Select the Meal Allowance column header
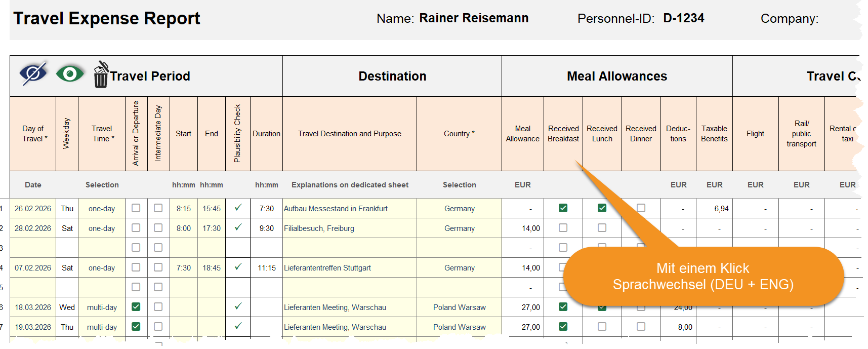Image resolution: width=868 pixels, height=349 pixels. [522, 134]
